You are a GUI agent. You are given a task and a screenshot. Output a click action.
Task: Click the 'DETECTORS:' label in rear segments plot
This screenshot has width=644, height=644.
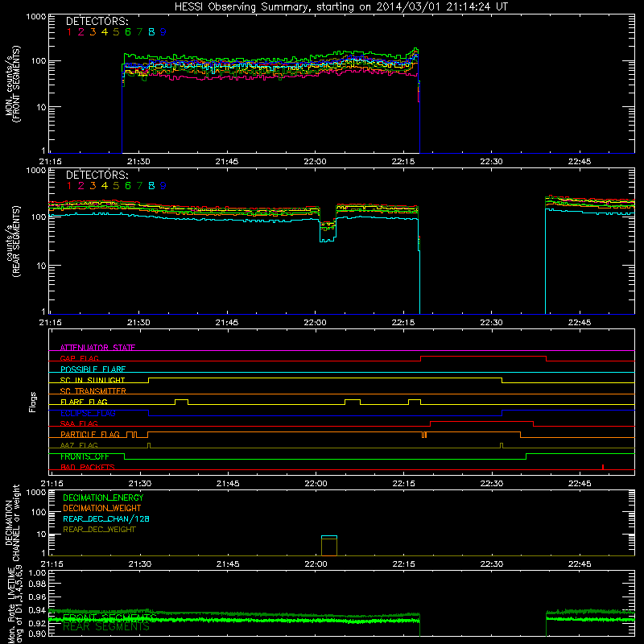(x=97, y=175)
